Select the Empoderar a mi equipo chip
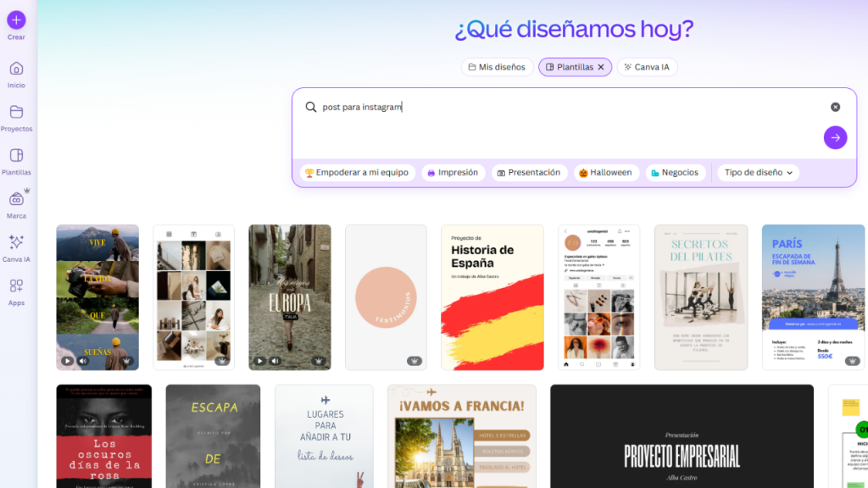The image size is (868, 488). [x=357, y=173]
